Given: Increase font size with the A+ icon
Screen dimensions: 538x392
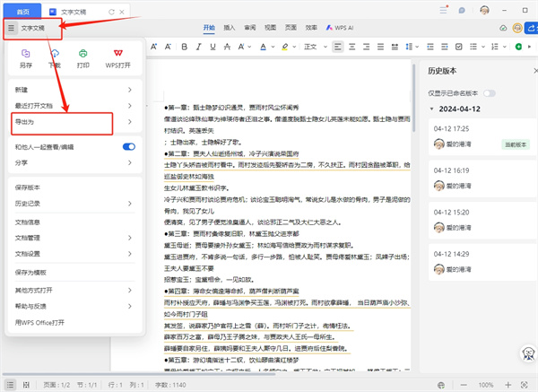Looking at the screenshot, I should pos(153,47).
